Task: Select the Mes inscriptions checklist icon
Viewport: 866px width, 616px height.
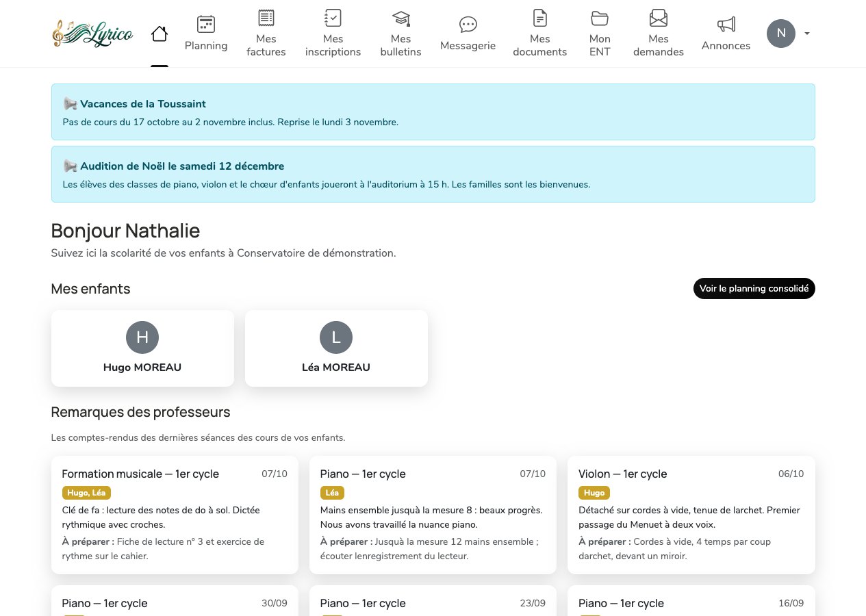Action: tap(333, 18)
